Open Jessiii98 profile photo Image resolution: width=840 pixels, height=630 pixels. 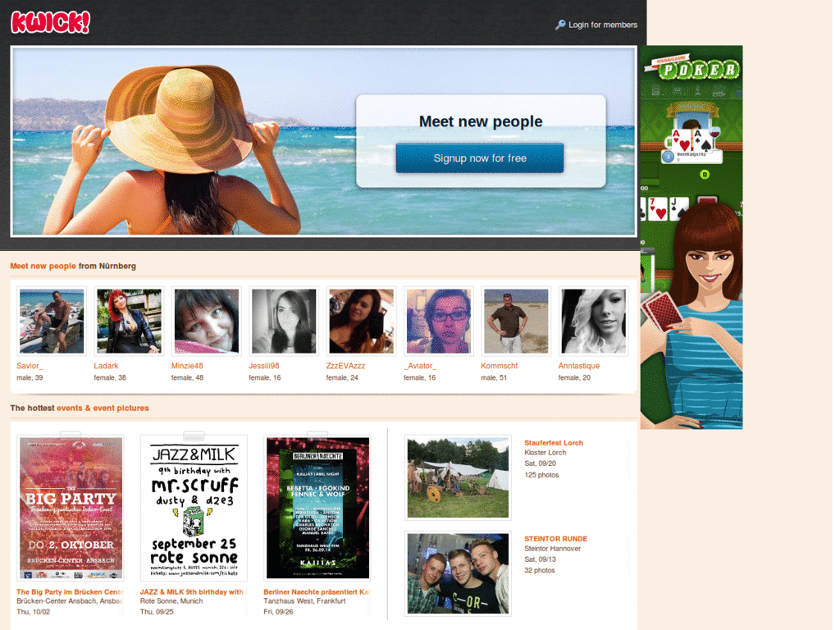click(284, 321)
